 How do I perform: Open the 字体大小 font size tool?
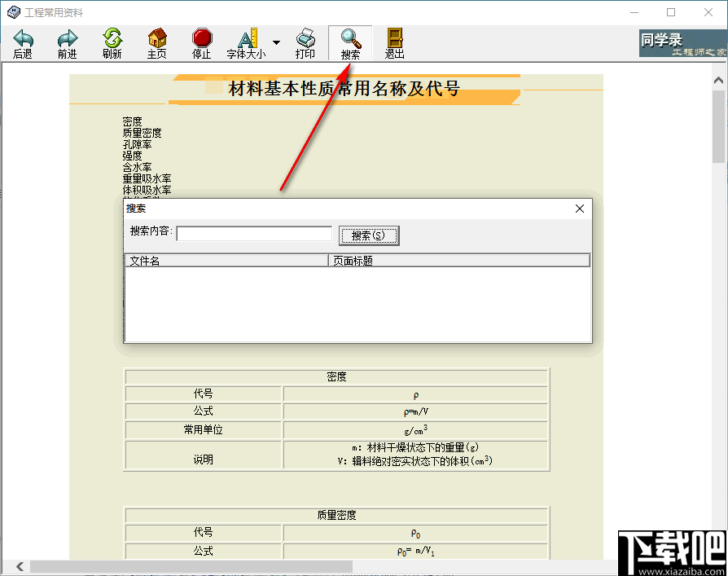tap(246, 44)
